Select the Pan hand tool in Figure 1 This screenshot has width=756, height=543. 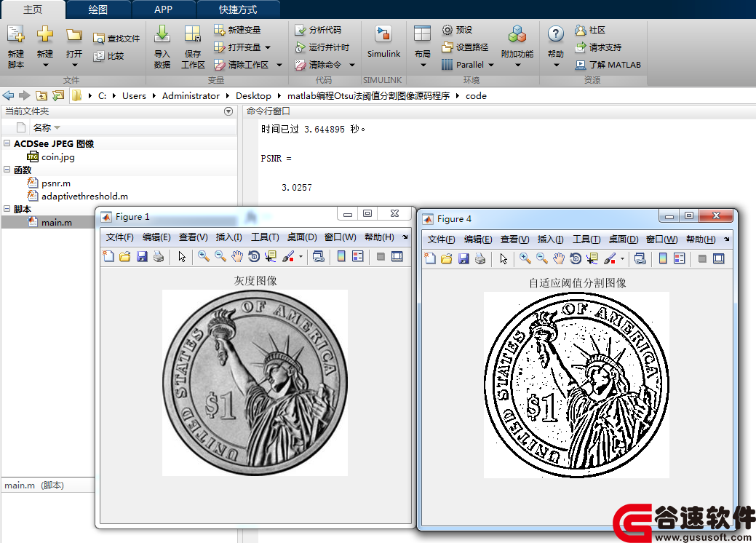(x=236, y=256)
